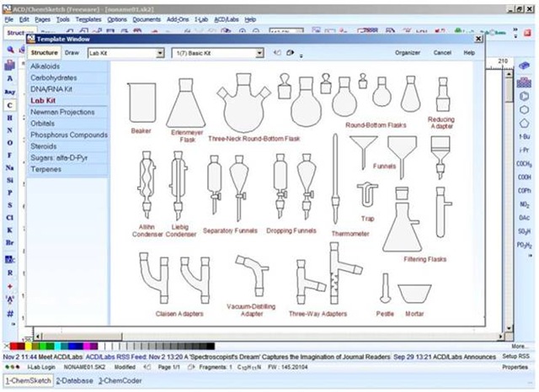Open Properties in the status bar
This screenshot has width=539, height=392.
(x=515, y=367)
